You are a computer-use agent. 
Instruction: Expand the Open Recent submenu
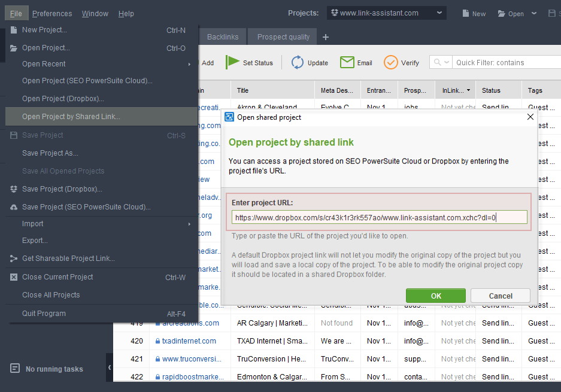(189, 65)
